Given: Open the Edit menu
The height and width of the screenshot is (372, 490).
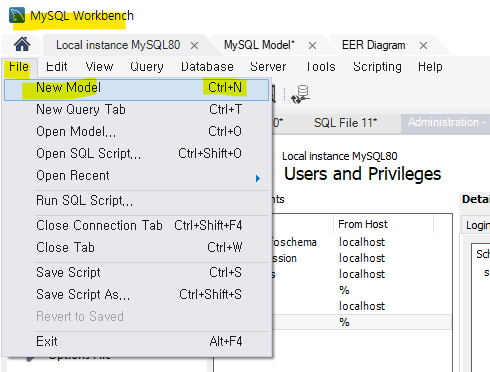Looking at the screenshot, I should pos(57,67).
